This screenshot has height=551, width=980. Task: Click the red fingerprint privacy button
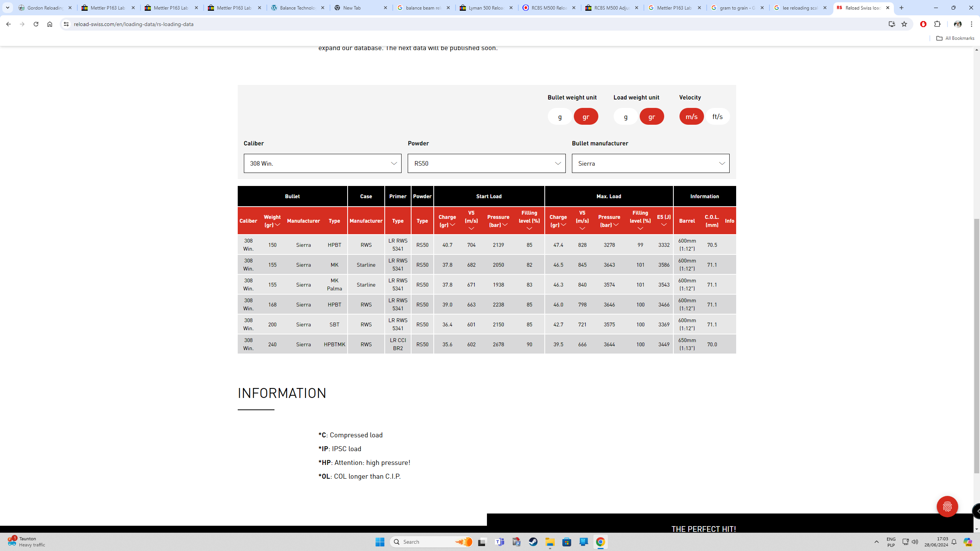[x=947, y=507]
